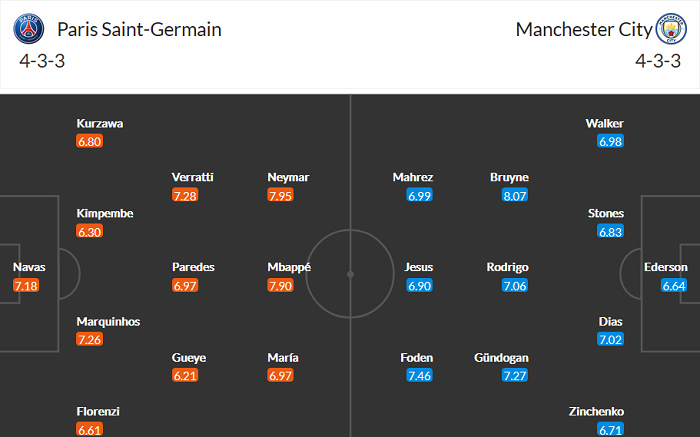This screenshot has height=437, width=700.
Task: Click Walker's 6.98 rating badge
Action: click(611, 141)
